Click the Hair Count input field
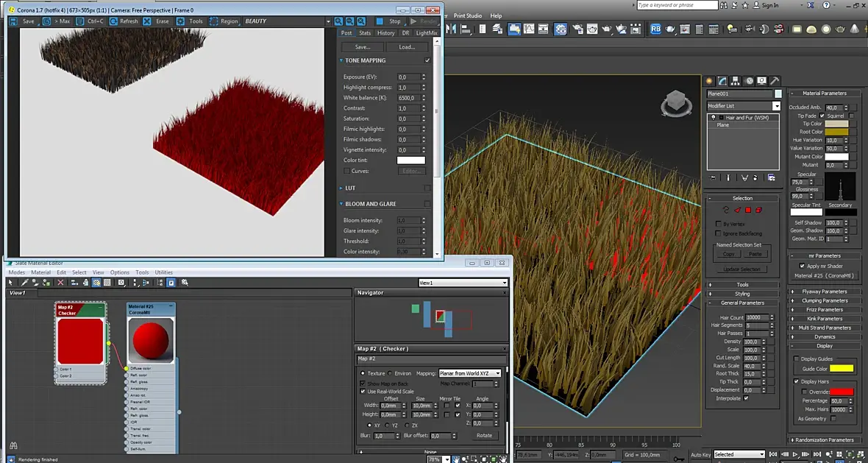 point(755,317)
